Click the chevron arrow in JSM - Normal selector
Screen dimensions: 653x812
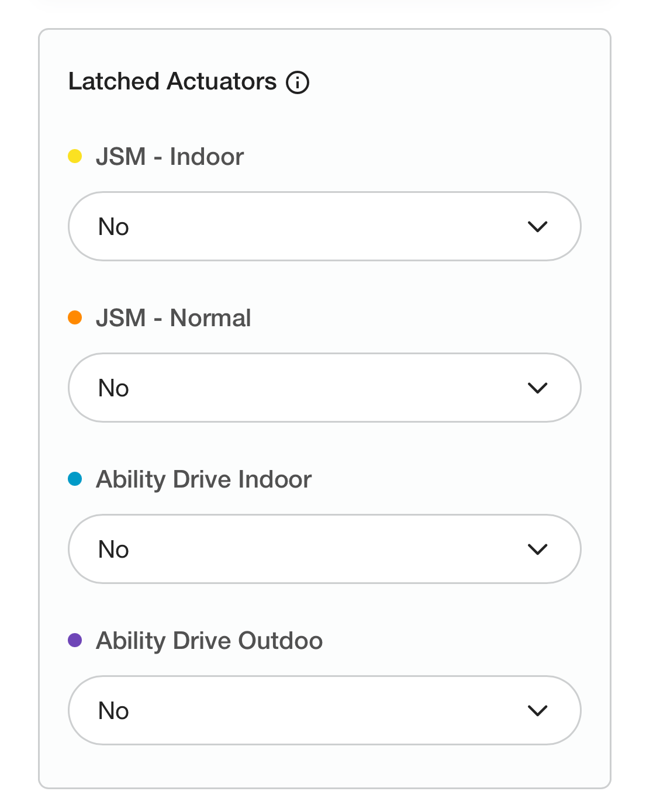coord(537,388)
